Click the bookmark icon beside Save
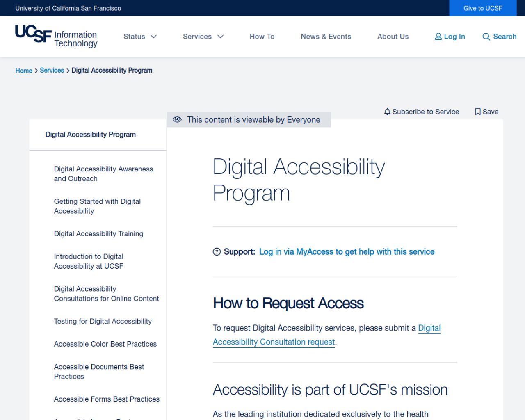Screen dimensions: 525x420 click(477, 112)
